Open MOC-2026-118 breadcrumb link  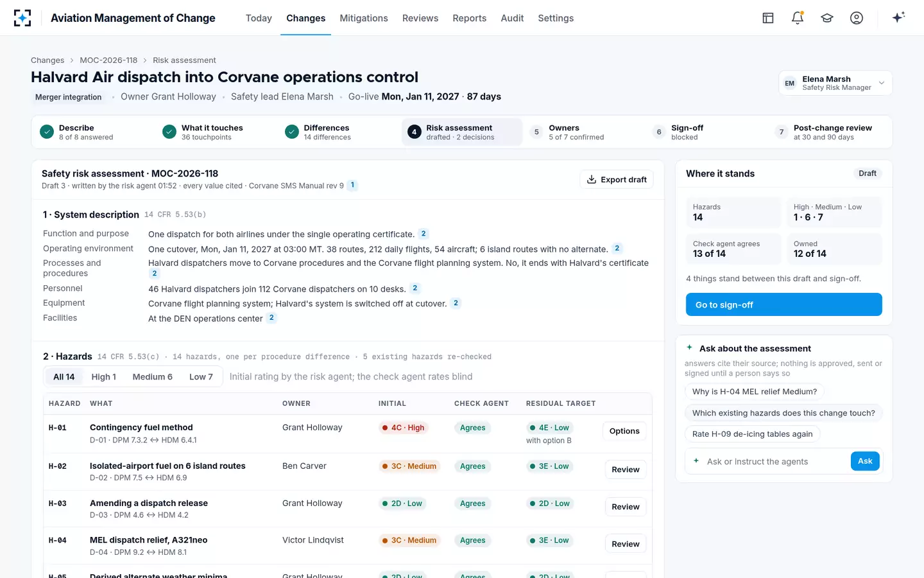pos(108,60)
